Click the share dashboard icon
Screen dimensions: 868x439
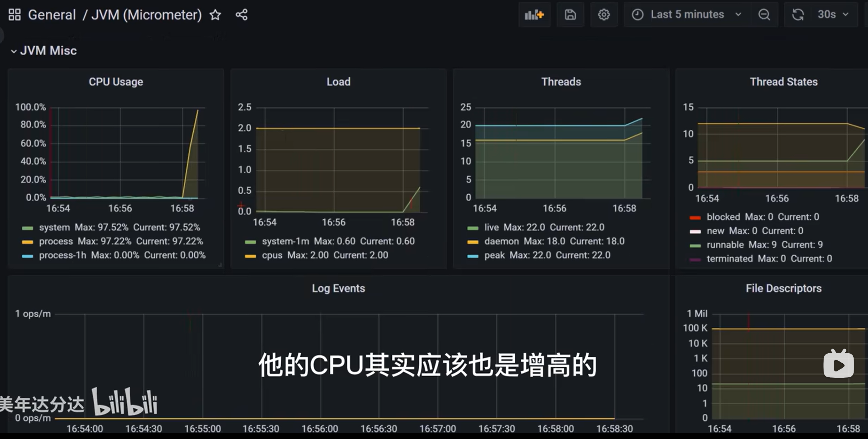tap(241, 14)
